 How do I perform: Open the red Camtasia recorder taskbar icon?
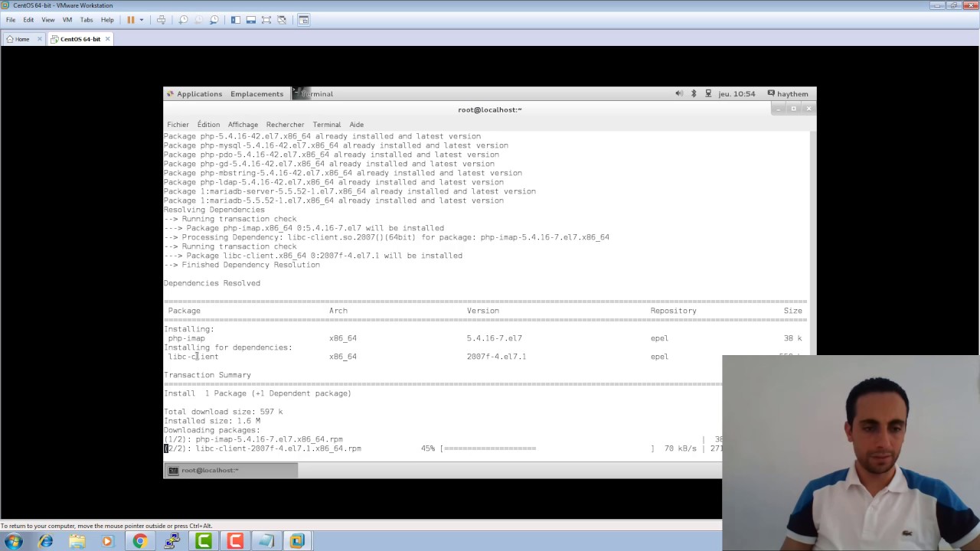click(234, 541)
